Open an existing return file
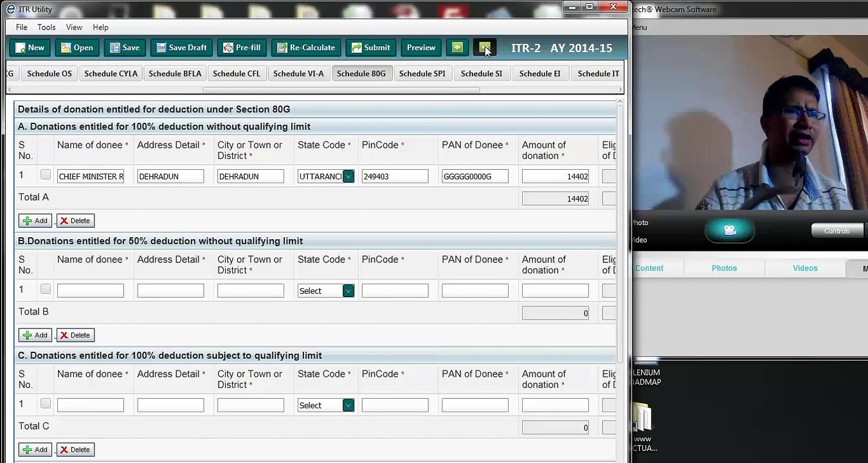 click(x=77, y=48)
